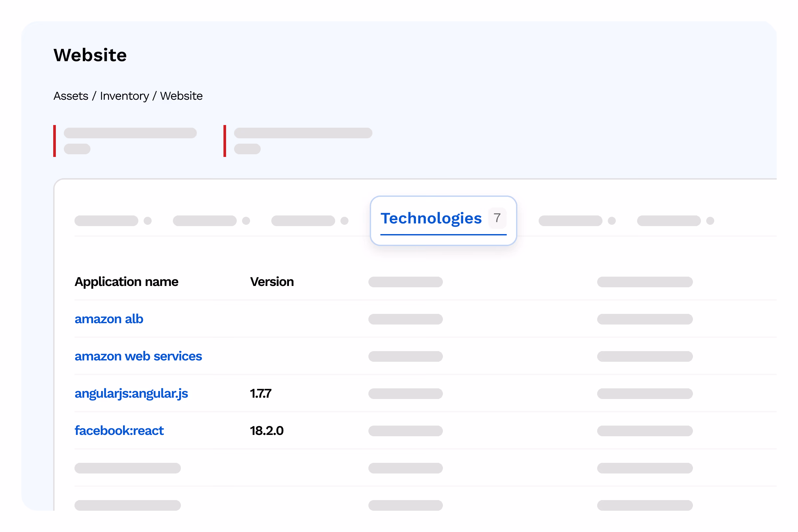This screenshot has height=532, width=798.
Task: Open the amazon web services link
Action: [x=138, y=356]
